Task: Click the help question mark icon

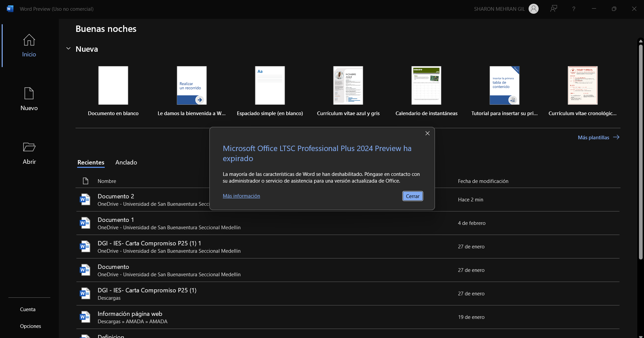Action: point(574,9)
